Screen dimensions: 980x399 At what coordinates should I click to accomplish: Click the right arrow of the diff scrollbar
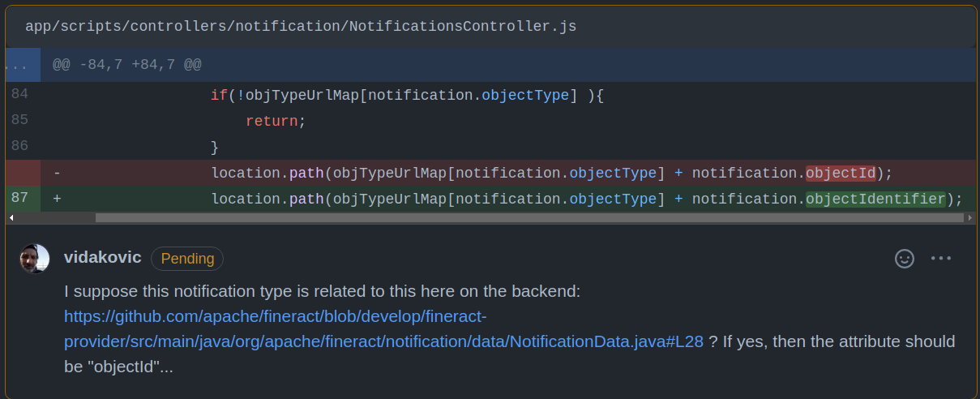click(x=969, y=217)
